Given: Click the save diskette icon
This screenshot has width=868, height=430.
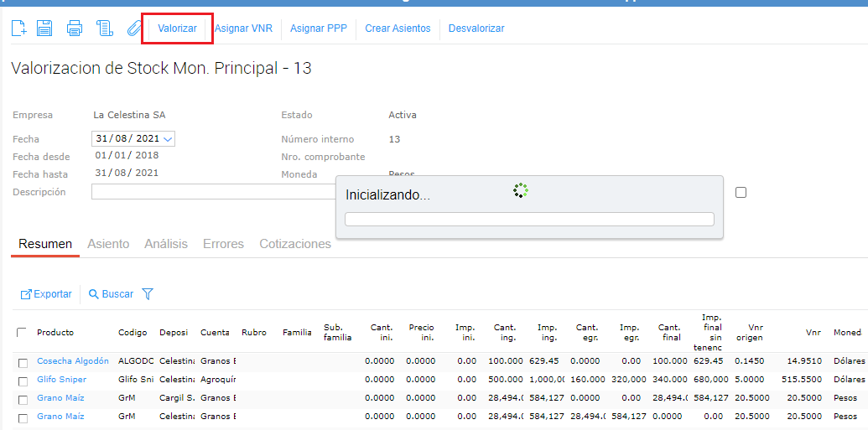Looking at the screenshot, I should tap(44, 28).
